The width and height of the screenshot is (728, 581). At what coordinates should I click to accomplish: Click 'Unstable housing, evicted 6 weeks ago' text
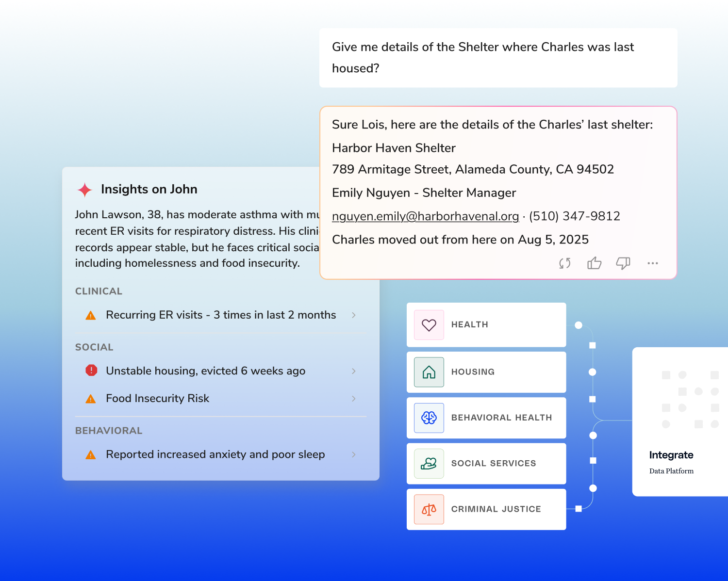click(x=206, y=371)
